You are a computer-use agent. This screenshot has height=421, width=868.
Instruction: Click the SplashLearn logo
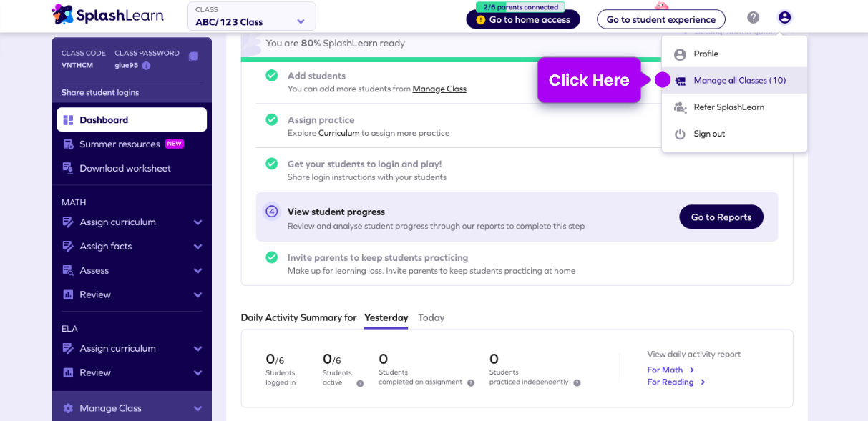click(x=107, y=14)
